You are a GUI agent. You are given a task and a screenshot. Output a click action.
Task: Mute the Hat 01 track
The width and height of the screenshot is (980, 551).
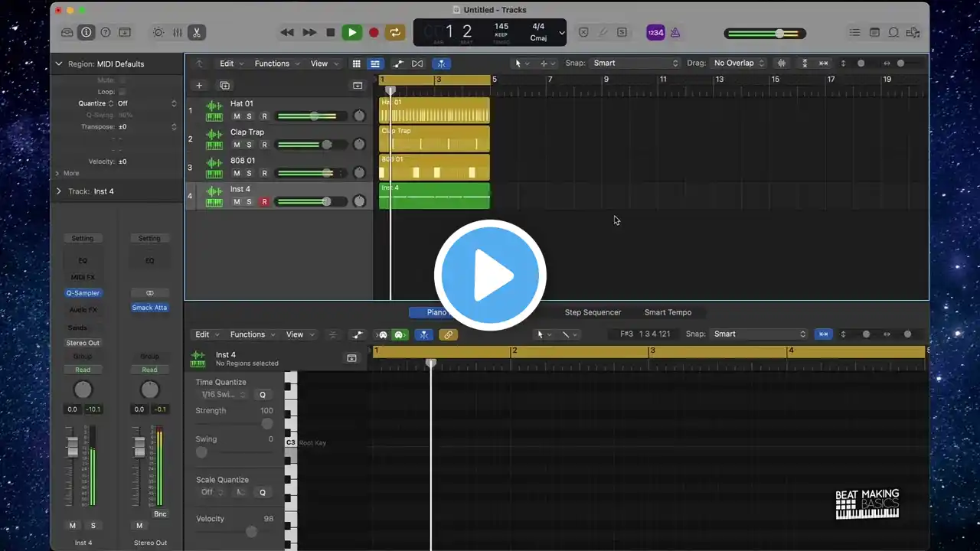click(x=237, y=116)
